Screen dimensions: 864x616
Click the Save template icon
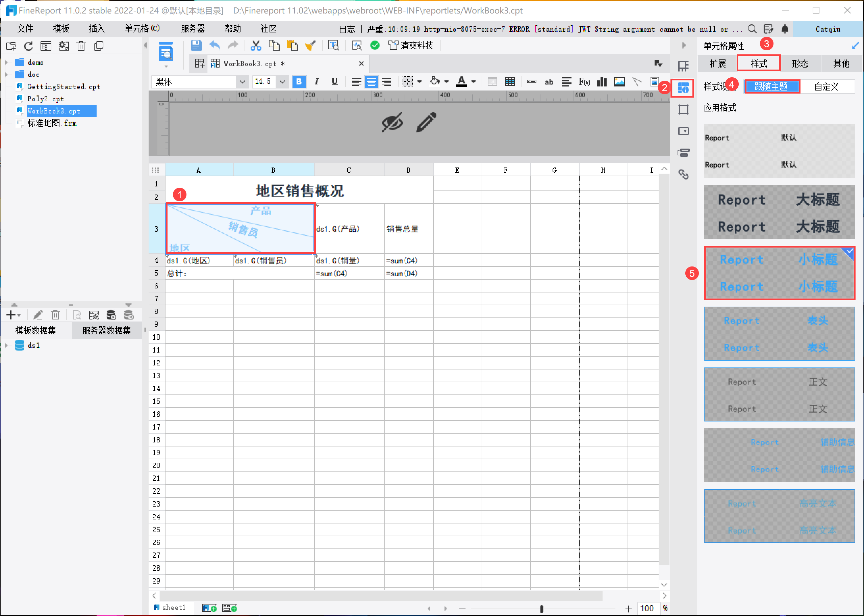(196, 46)
